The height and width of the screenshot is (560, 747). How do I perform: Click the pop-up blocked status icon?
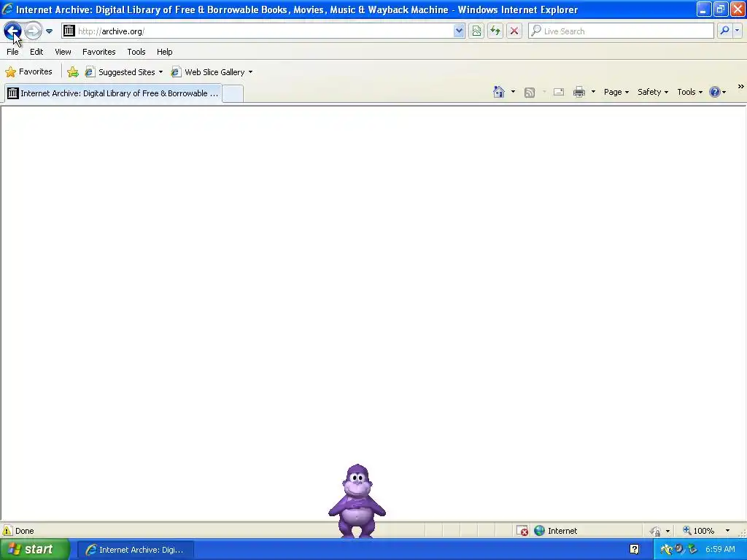tap(522, 531)
